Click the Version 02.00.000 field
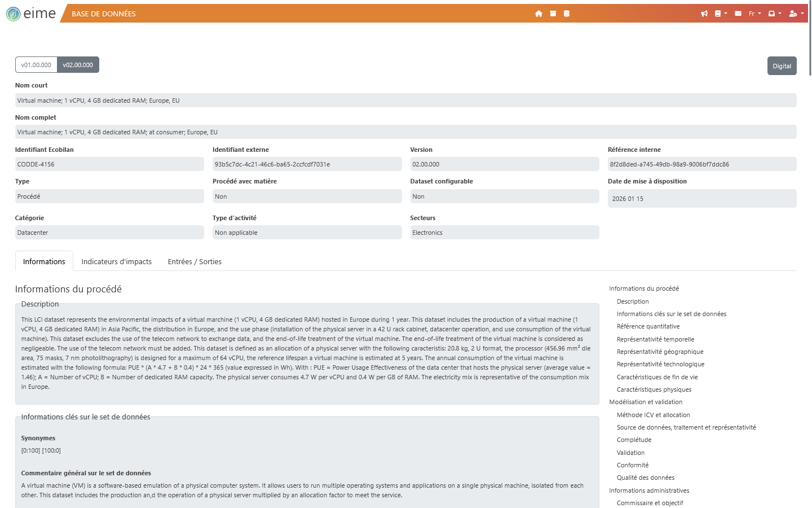 click(505, 164)
